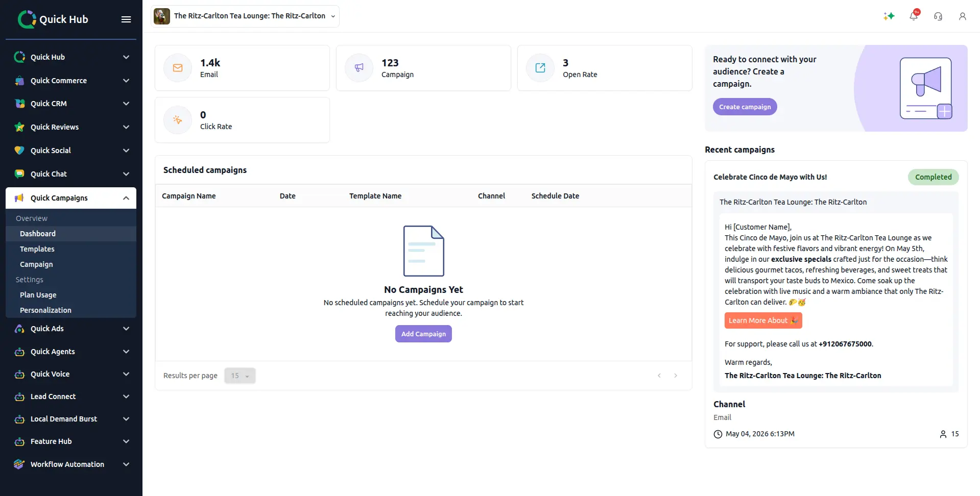Click the Feature Hub robot icon
Image resolution: width=980 pixels, height=496 pixels.
point(19,441)
